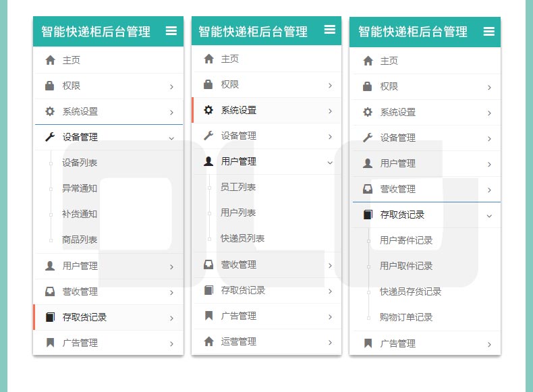This screenshot has width=533, height=392.
Task: Collapse the expanded 存取货记录 section above 用户寄件记录
Action: [489, 216]
